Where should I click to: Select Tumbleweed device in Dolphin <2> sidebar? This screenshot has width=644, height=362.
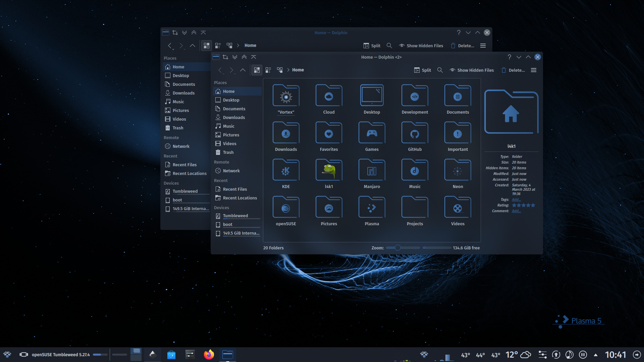(237, 216)
